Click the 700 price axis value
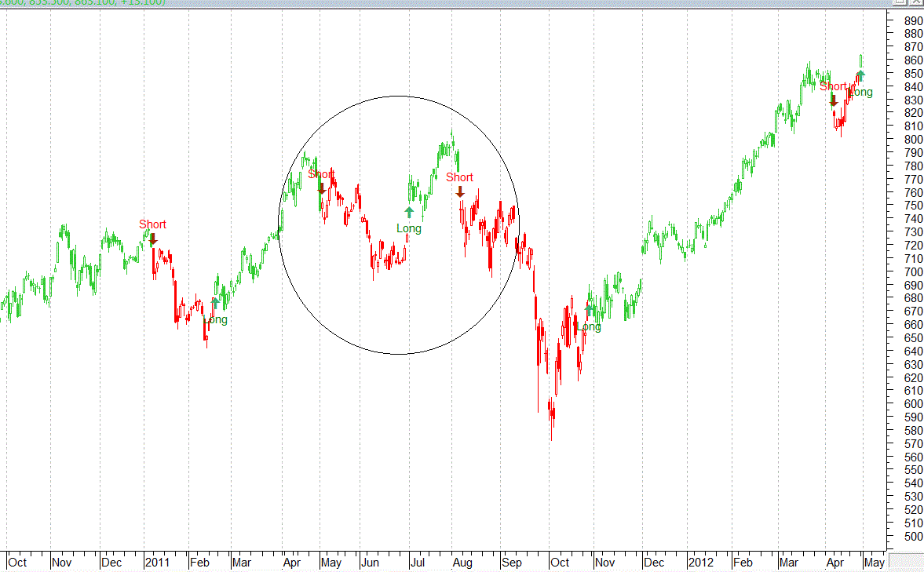The image size is (924, 572). point(913,272)
